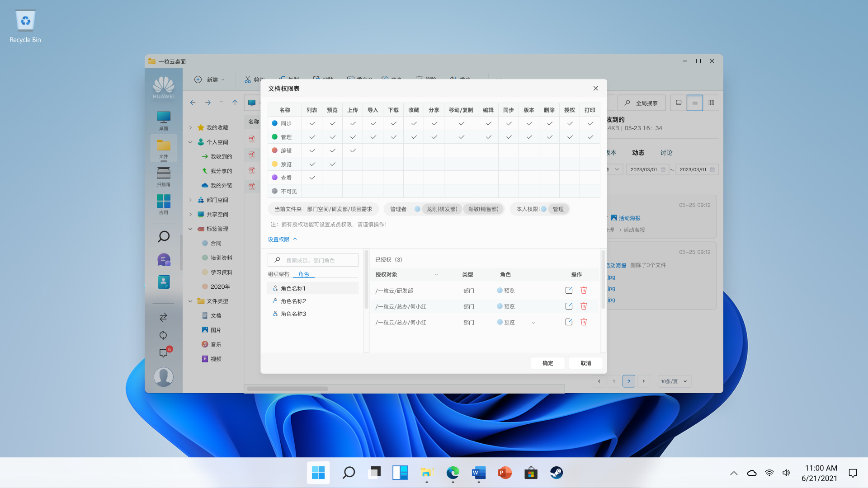Delete the /一粒云/总办/何小红 second row authorization
Screen dimensions: 868x488
pos(584,306)
